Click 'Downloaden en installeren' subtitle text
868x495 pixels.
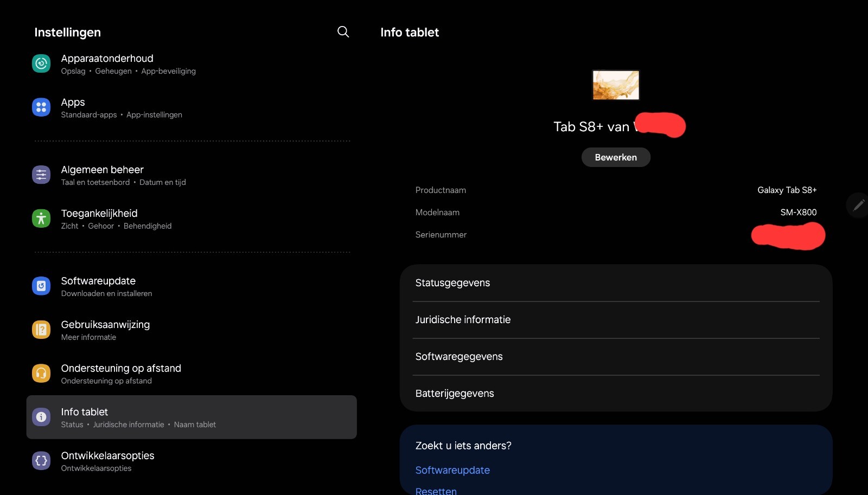tap(106, 293)
